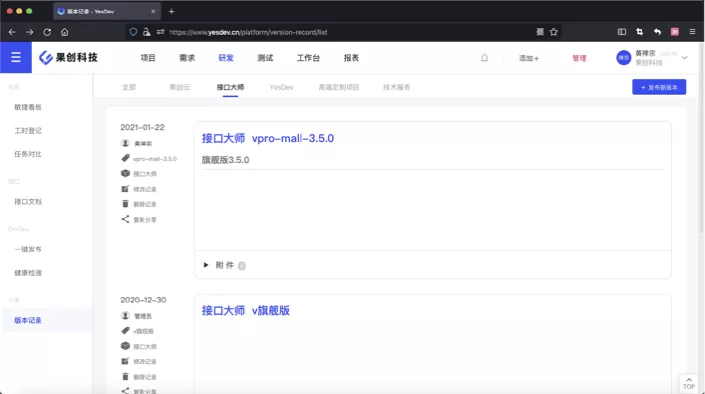Viewport: 705px width, 394px height.
Task: Switch to the 技术服务 tab
Action: 397,87
